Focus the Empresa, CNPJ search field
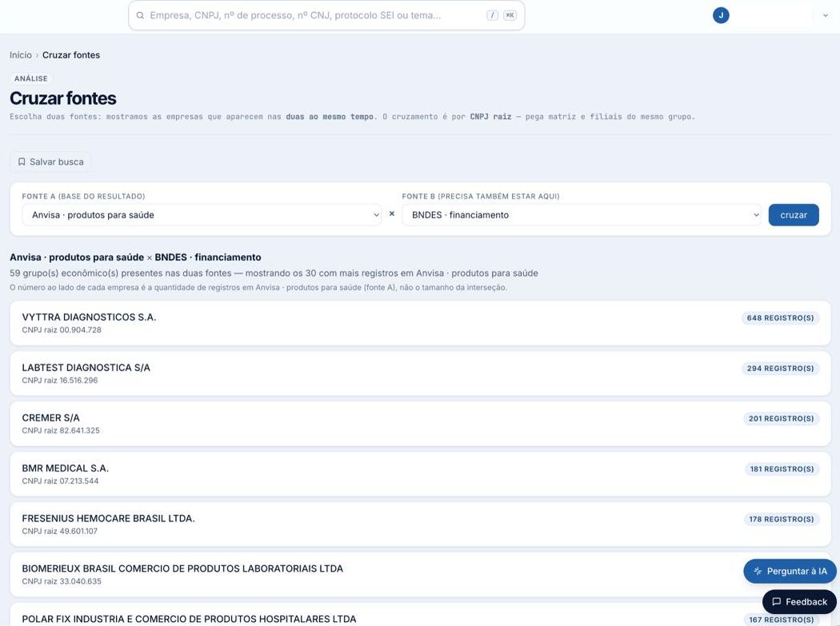This screenshot has height=626, width=840. tap(326, 15)
